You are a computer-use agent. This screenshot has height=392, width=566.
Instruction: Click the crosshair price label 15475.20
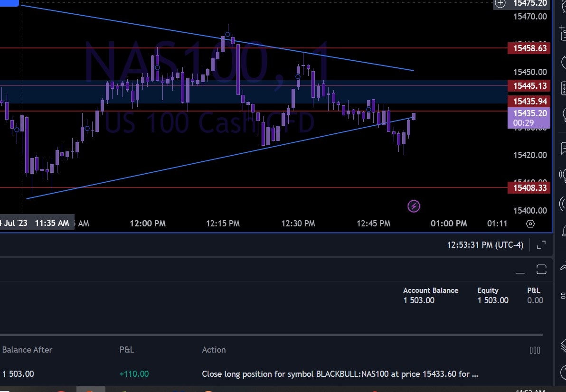[x=529, y=4]
